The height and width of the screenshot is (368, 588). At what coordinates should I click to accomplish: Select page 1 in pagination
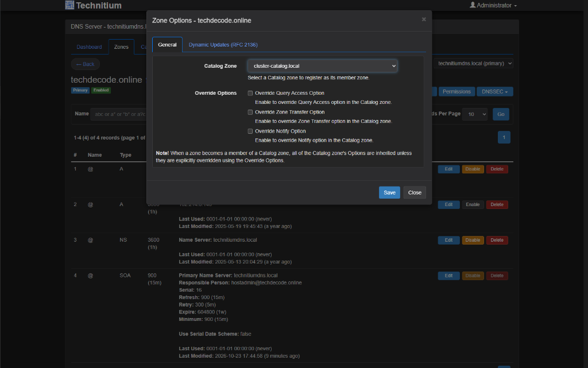coord(504,137)
